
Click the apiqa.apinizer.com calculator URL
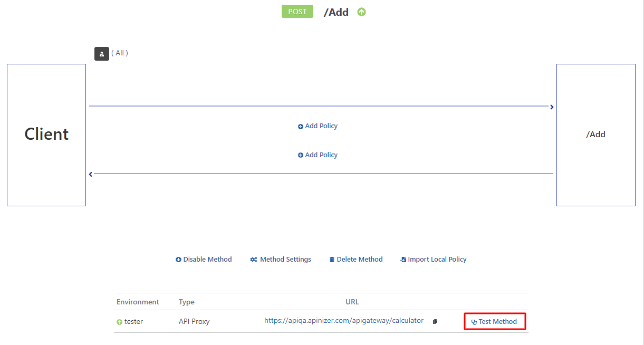coord(344,320)
